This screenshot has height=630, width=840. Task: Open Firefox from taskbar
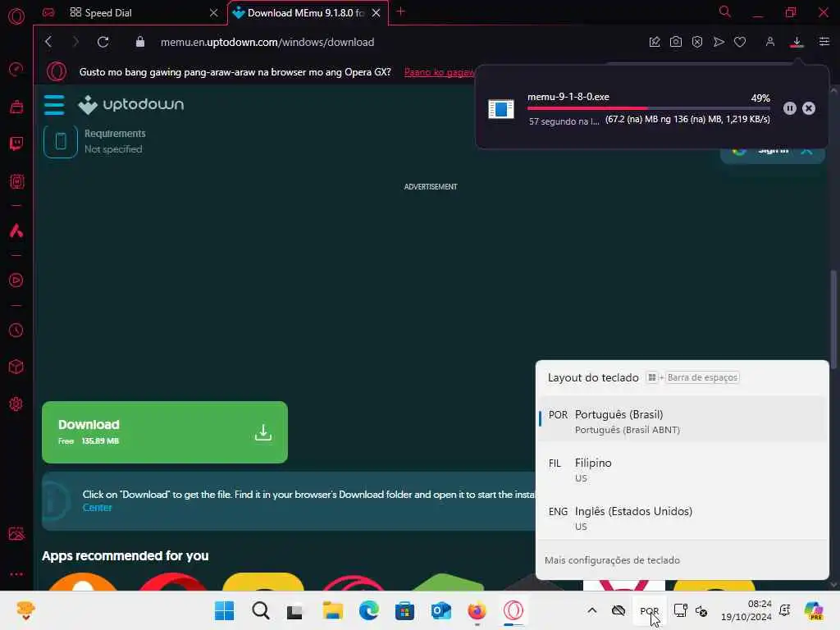coord(477,610)
